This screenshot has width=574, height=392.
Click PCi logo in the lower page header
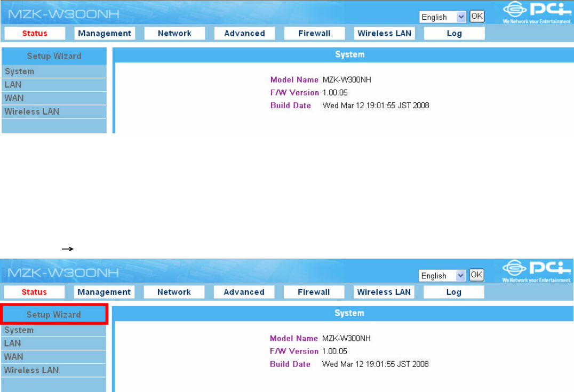click(x=537, y=271)
